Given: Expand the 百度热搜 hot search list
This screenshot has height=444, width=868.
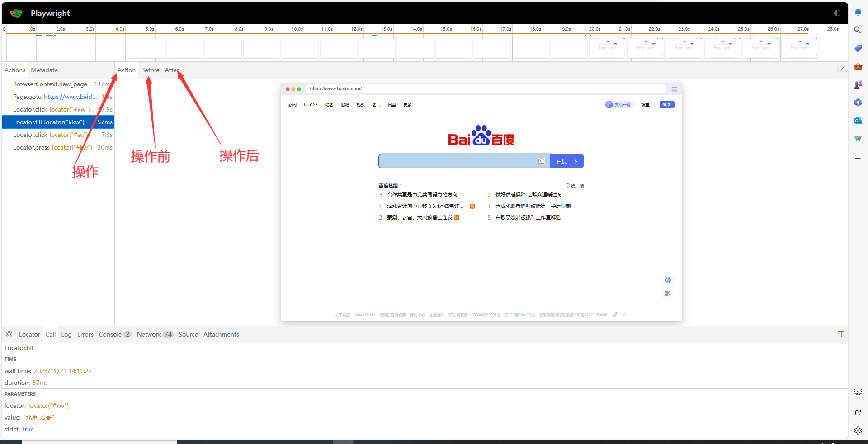Looking at the screenshot, I should [x=400, y=186].
